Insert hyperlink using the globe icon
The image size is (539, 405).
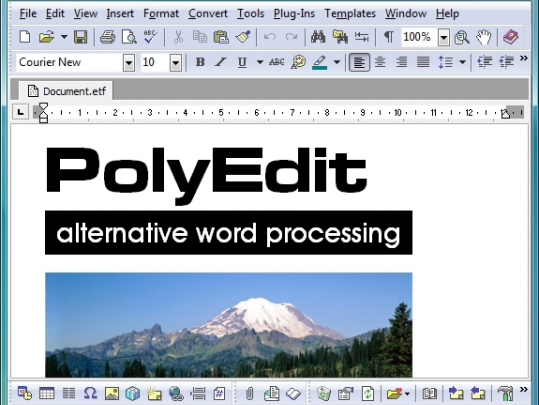pos(176,394)
